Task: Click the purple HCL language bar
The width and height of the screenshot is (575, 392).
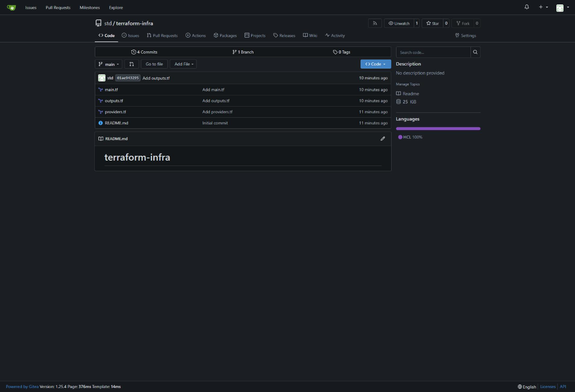Action: coord(438,129)
